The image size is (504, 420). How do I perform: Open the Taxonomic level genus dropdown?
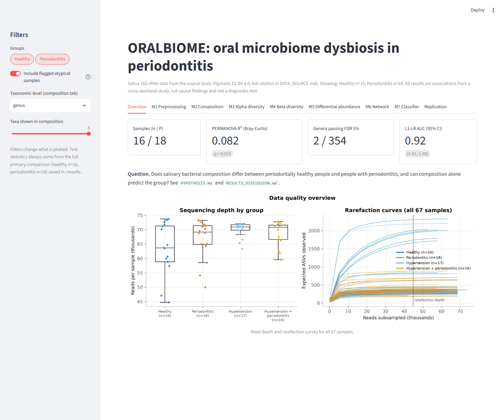50,106
